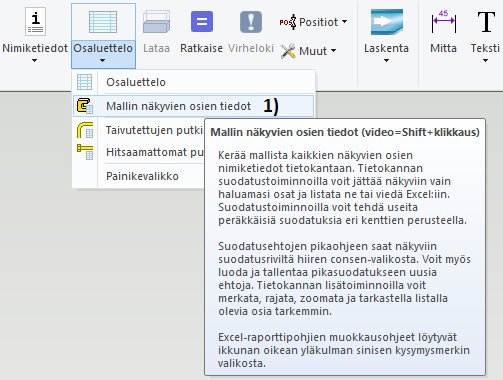Open the Muut dropdown arrow
Screen dimensions: 503x380
[x=333, y=51]
